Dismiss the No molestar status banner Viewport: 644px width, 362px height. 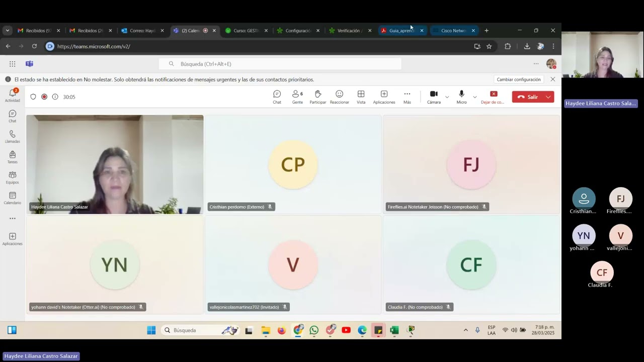tap(553, 79)
